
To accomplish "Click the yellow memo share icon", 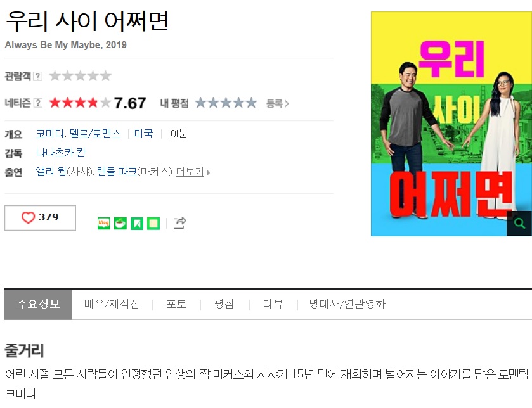I will pos(153,223).
